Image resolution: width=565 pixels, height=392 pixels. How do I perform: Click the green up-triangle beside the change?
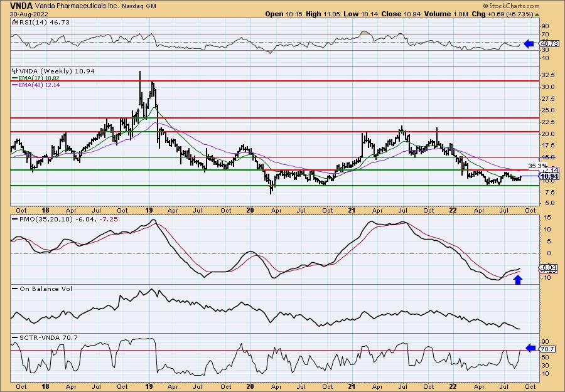tap(537, 14)
